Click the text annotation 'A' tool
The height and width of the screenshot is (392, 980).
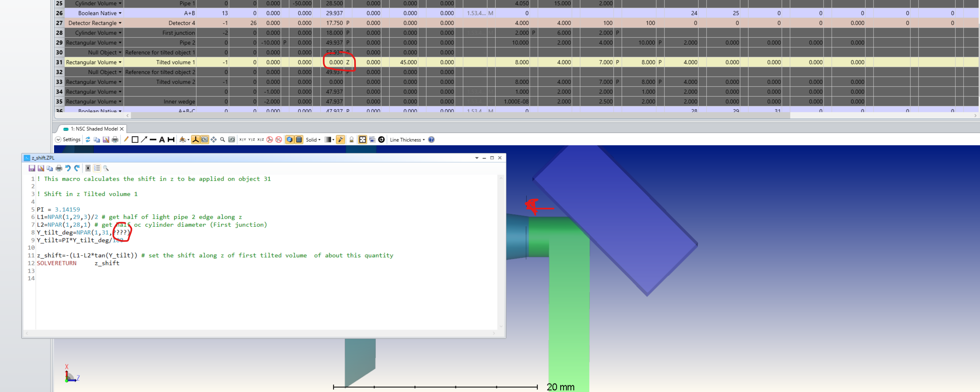click(162, 140)
